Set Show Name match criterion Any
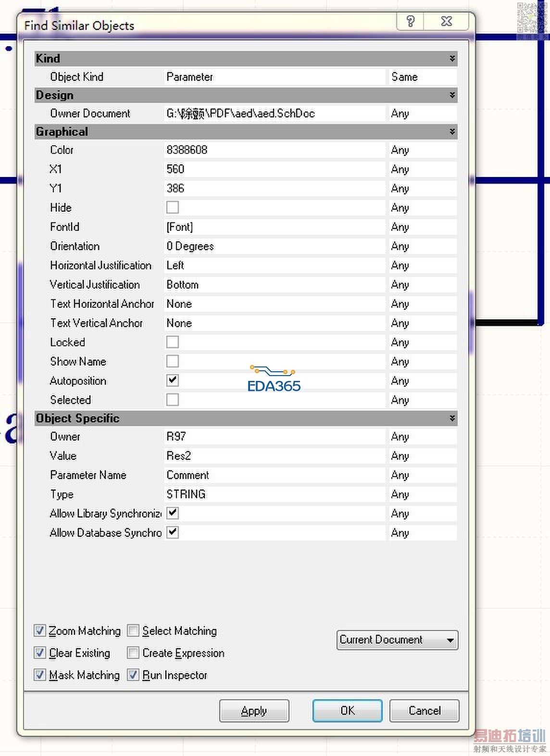The width and height of the screenshot is (550, 756). coord(422,362)
